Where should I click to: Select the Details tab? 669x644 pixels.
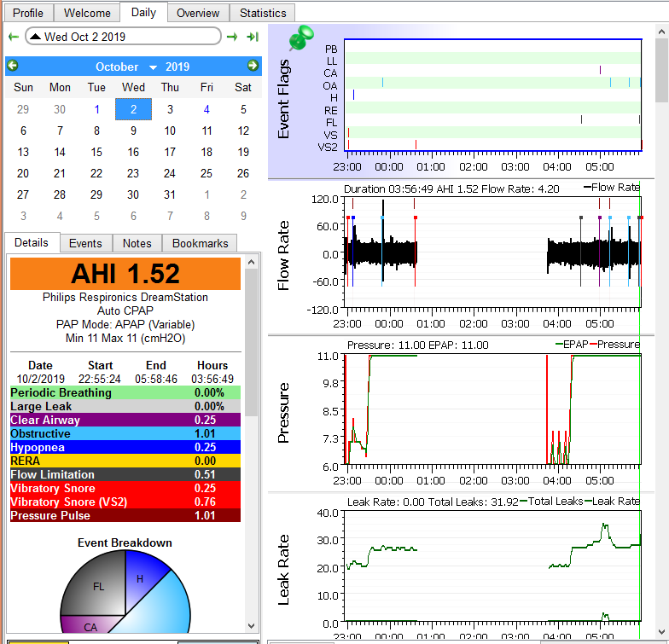[32, 242]
